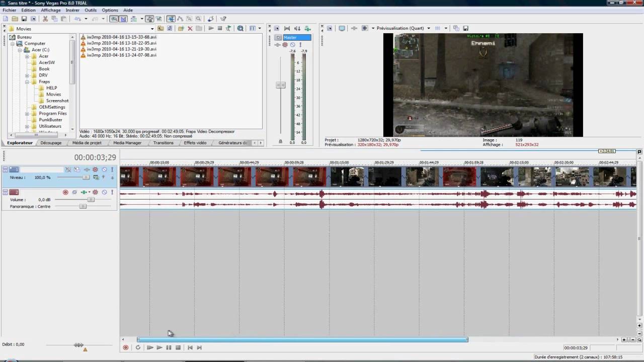The image size is (644, 362).
Task: Open the Undo history dropdown arrow
Action: pos(86,19)
